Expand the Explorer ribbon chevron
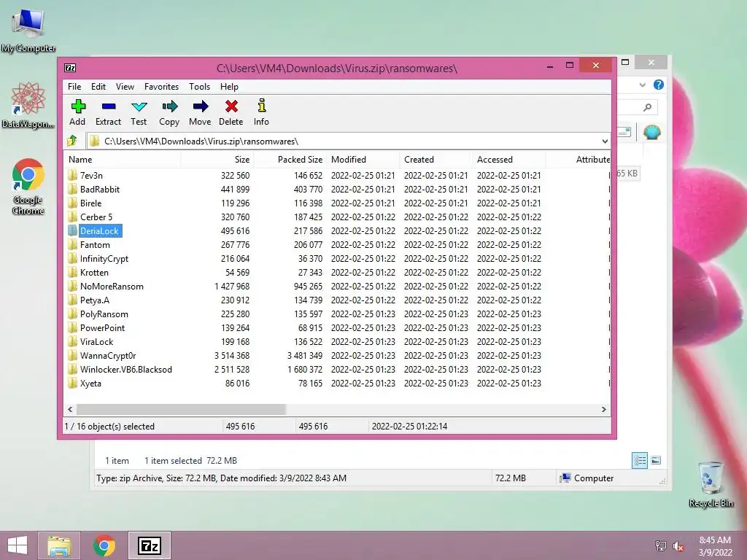Image resolution: width=747 pixels, height=560 pixels. pos(642,85)
